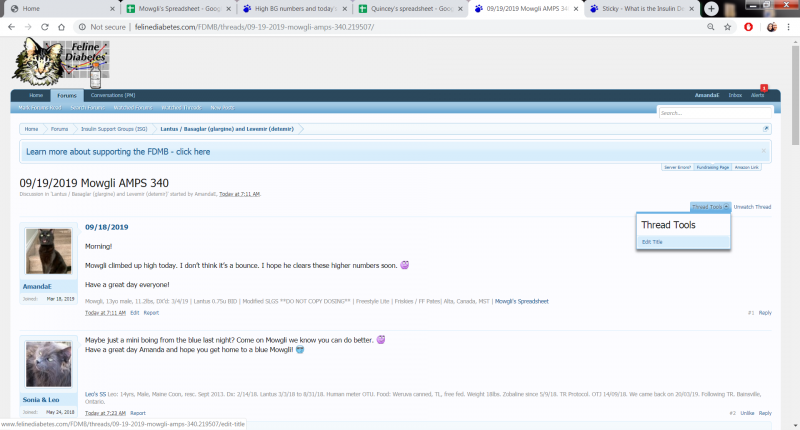Open the Alerts link with notification badge
This screenshot has width=800, height=430.
click(758, 95)
